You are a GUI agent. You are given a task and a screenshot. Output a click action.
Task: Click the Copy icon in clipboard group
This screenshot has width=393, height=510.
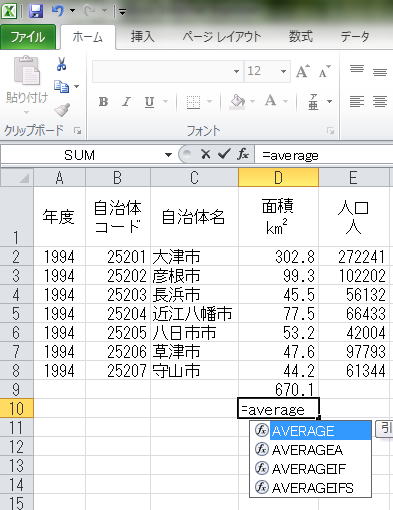61,86
